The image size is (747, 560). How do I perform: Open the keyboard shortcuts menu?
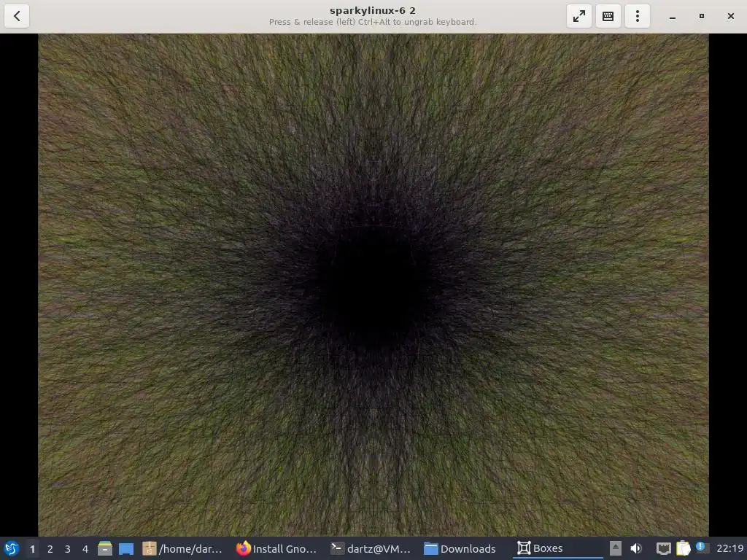coord(608,16)
